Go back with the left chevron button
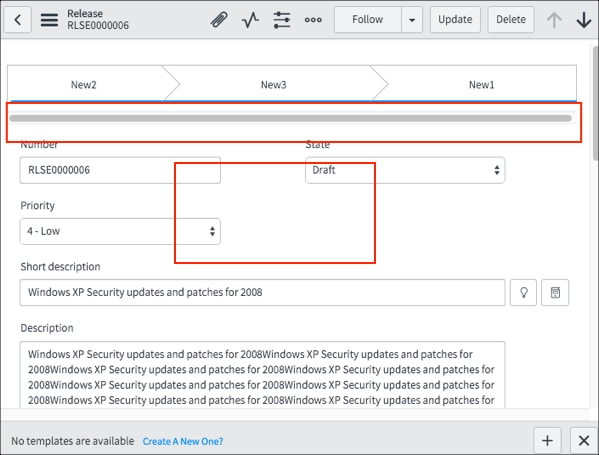This screenshot has height=455, width=599. coord(18,19)
